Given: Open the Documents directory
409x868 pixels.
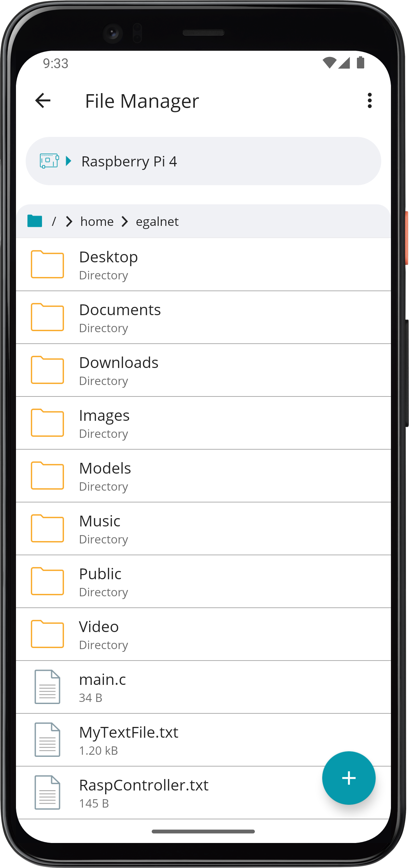Looking at the screenshot, I should point(203,317).
